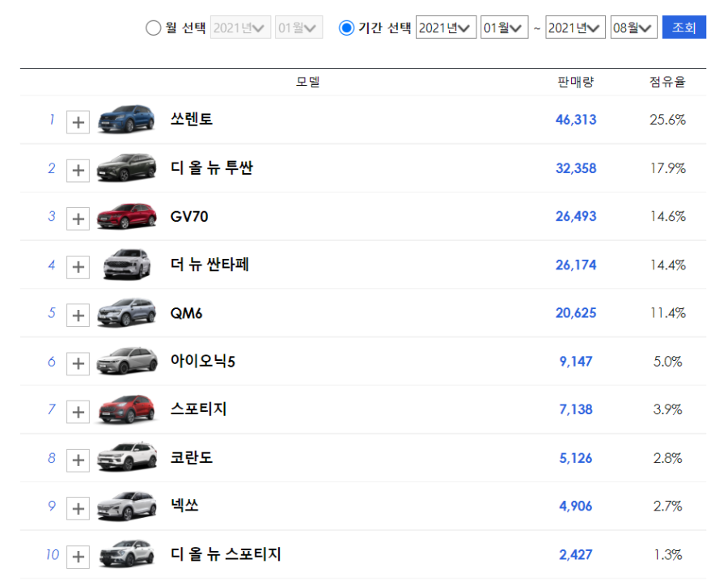Click the 17.9% market share value
The image size is (728, 585).
[667, 168]
